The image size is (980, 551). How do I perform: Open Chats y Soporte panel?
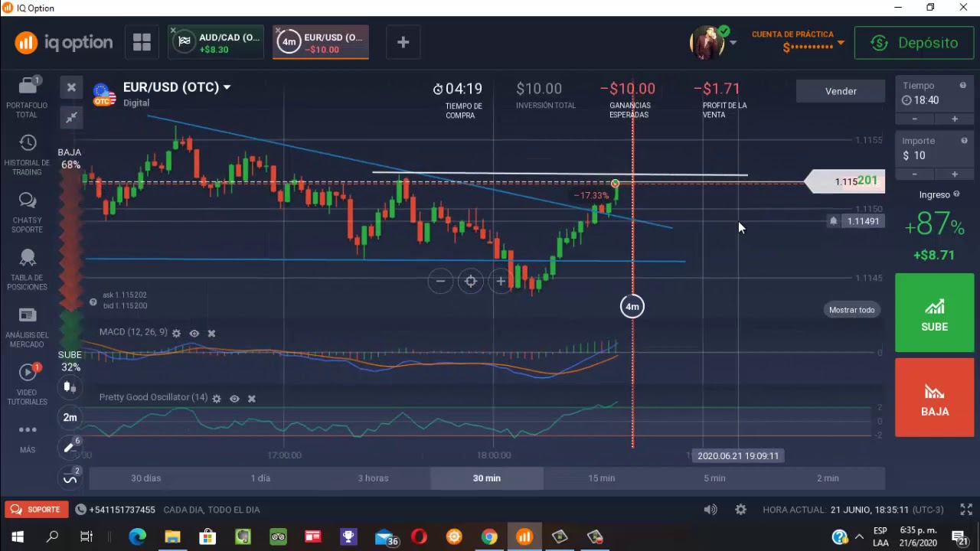point(28,212)
